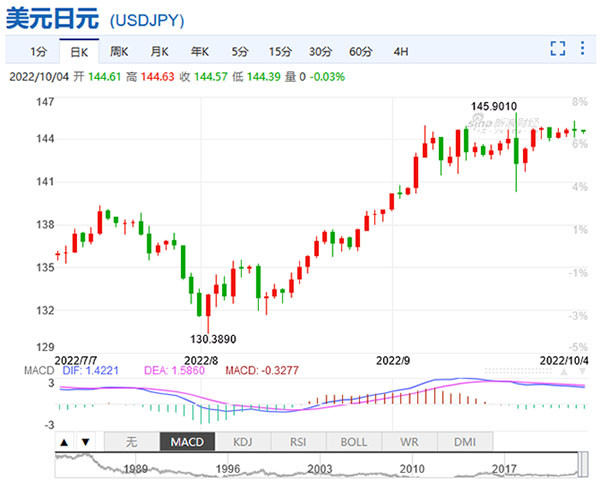Select the DMI indicator button
This screenshot has width=600, height=488.
tap(465, 442)
